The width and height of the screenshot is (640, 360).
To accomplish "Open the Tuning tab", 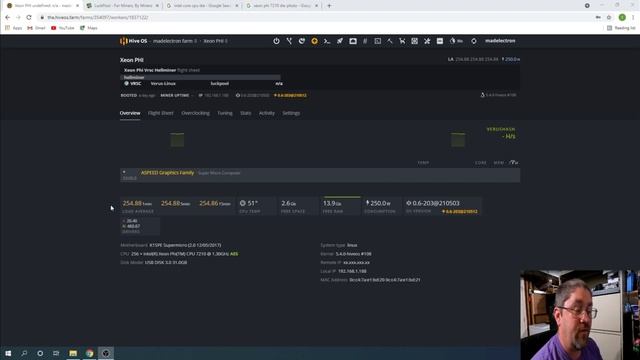I will (224, 113).
